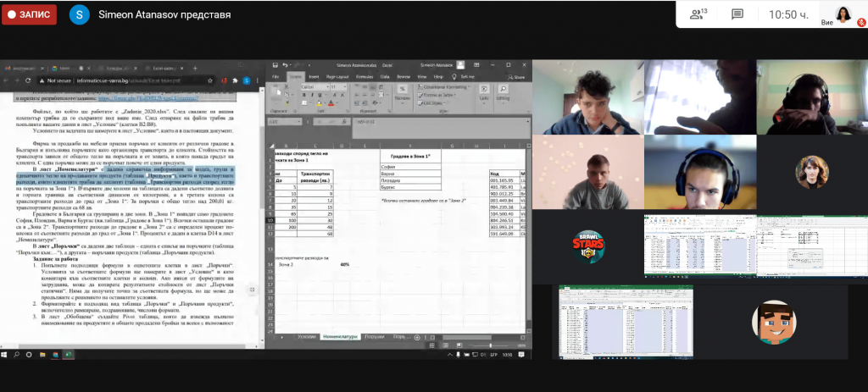Reload the page in Chrome
Viewport: 868px width, 392px height.
pos(28,80)
